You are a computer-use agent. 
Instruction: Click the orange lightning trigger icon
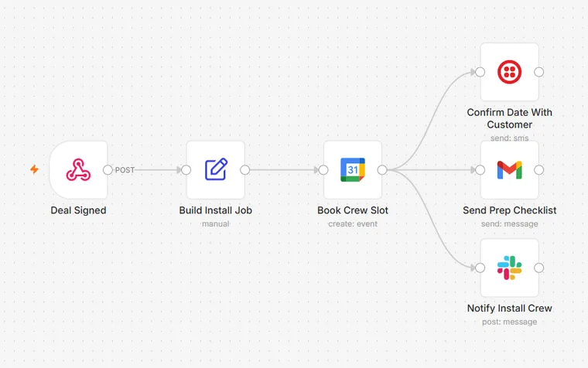[34, 169]
